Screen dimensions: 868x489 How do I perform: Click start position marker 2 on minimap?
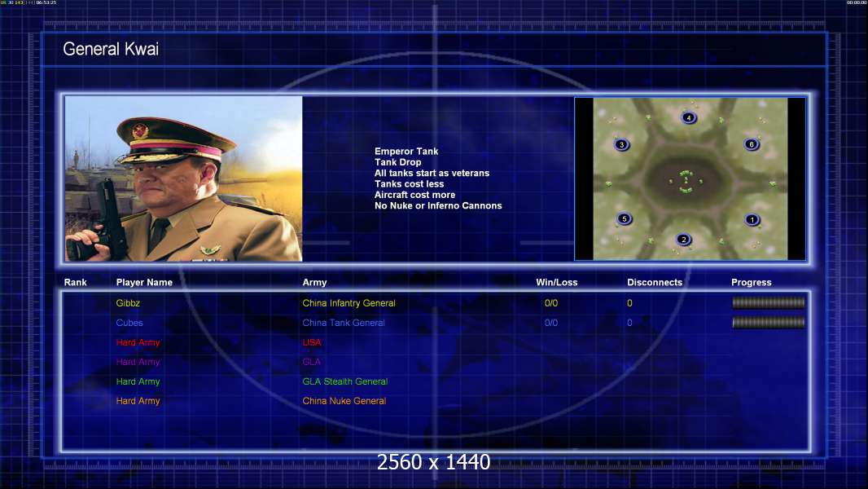tap(684, 240)
